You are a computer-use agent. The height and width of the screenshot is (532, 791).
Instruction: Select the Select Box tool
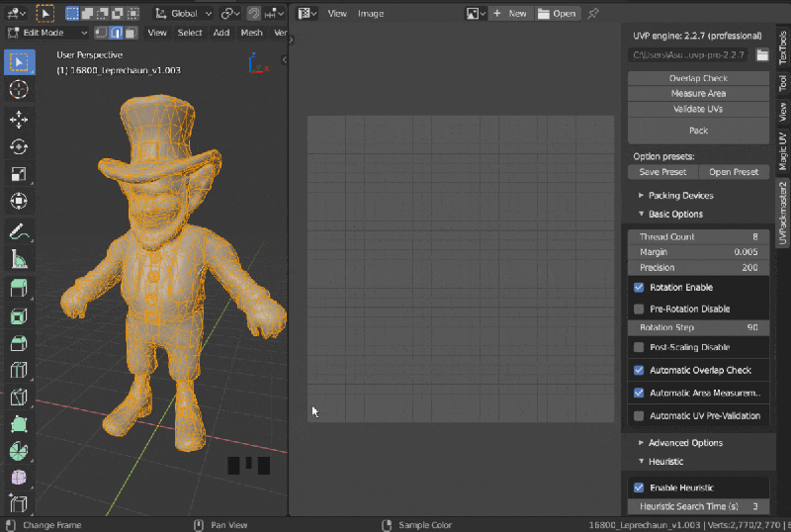point(19,62)
